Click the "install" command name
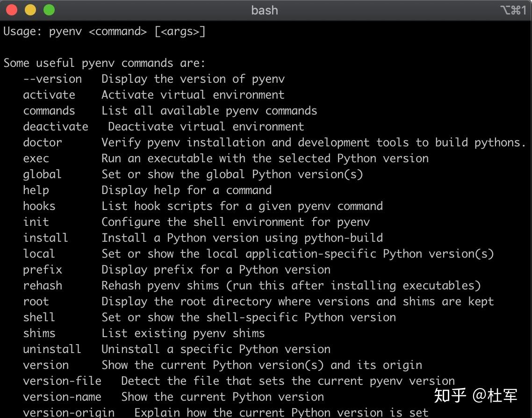532x418 pixels. tap(46, 238)
